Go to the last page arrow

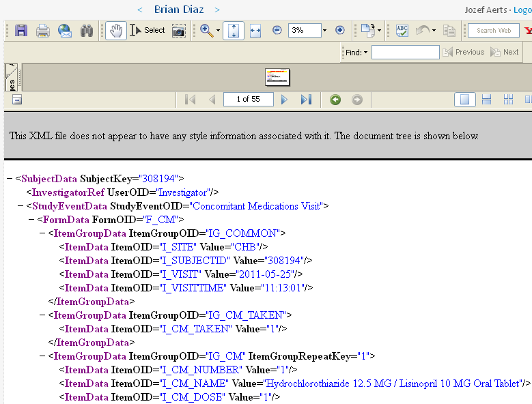(306, 100)
